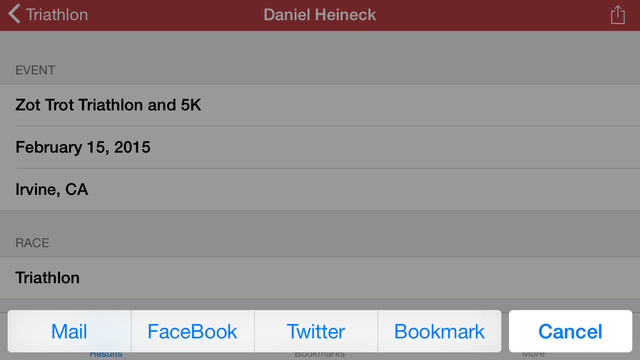Select the Zot Trot Triathlon and 5K row
640x360 pixels.
[320, 105]
